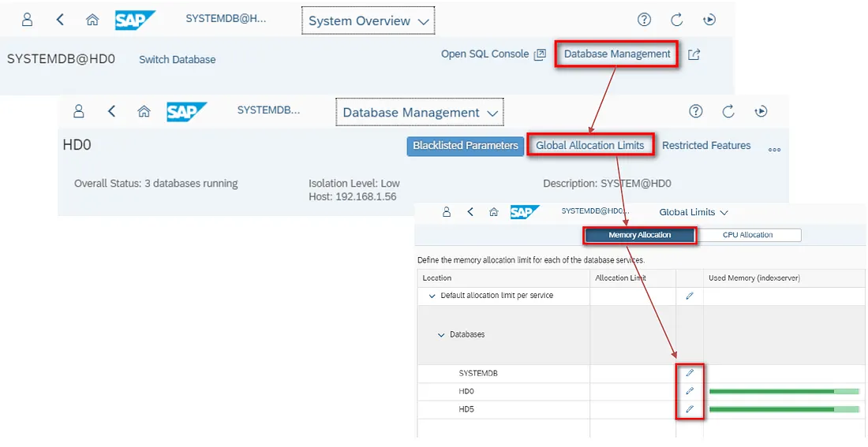
Task: Click Description: SYSTEM@HD0 text
Action: pos(608,183)
